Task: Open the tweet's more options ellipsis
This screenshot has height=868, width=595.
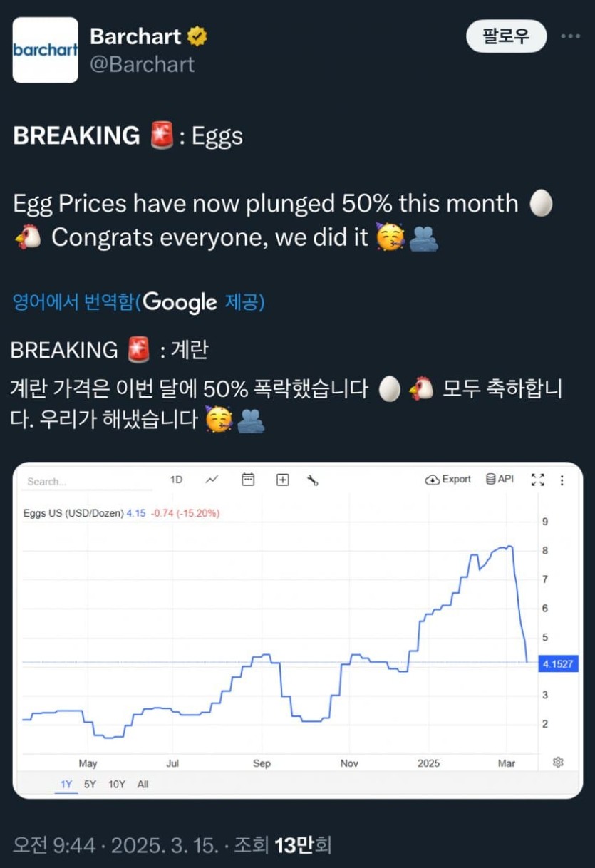Action: click(570, 36)
